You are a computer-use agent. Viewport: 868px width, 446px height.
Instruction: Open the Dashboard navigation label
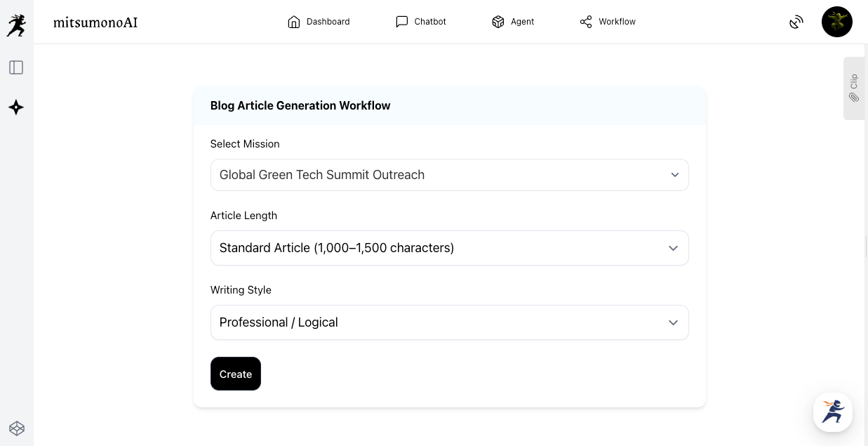coord(328,22)
